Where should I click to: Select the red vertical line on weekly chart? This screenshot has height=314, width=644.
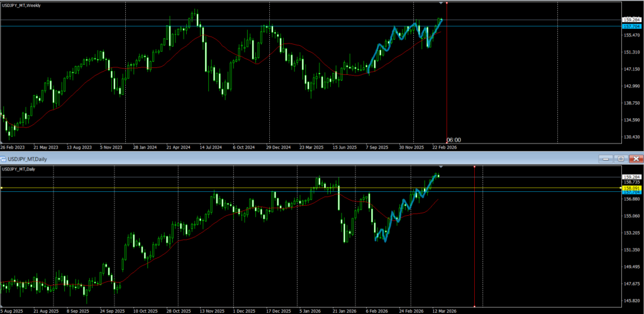[447, 76]
